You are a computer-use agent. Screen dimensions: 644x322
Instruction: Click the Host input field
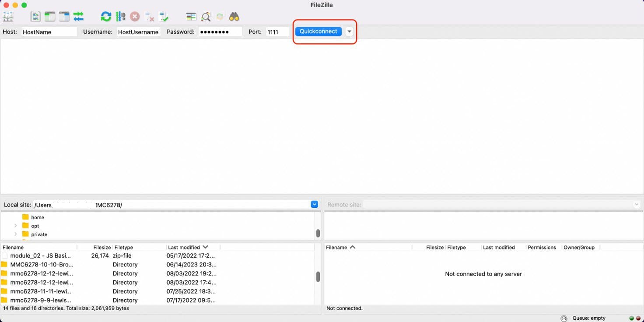pyautogui.click(x=49, y=32)
